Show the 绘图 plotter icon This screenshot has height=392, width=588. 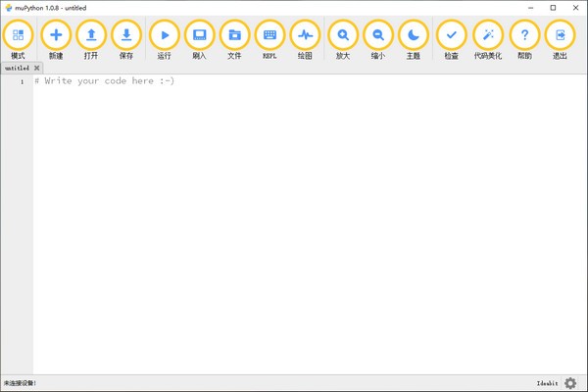pos(305,35)
